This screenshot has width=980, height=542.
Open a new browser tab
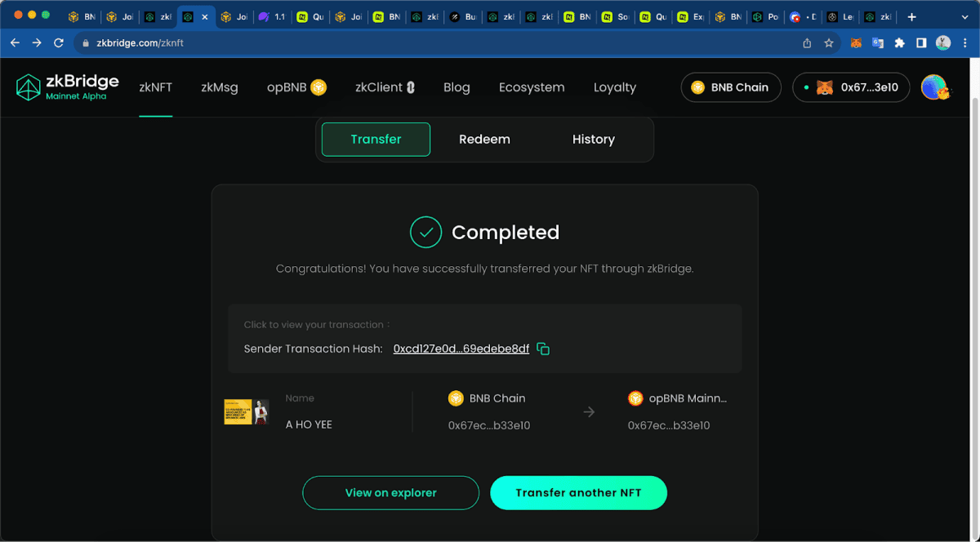point(912,16)
